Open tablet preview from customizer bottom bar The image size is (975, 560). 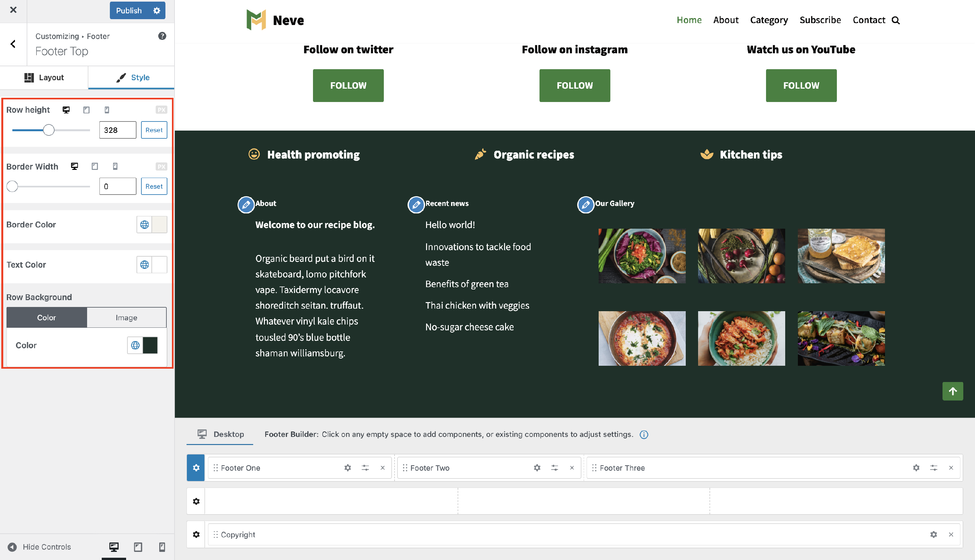138,547
